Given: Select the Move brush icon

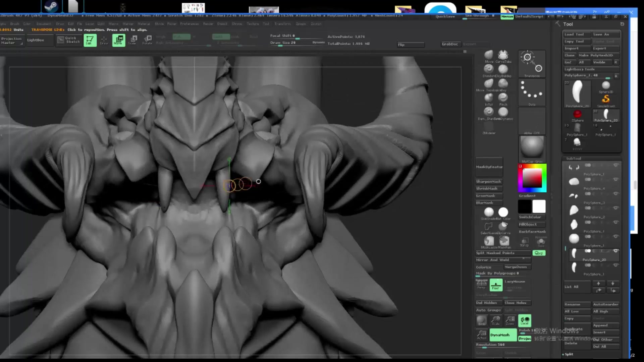Looking at the screenshot, I should [x=489, y=55].
